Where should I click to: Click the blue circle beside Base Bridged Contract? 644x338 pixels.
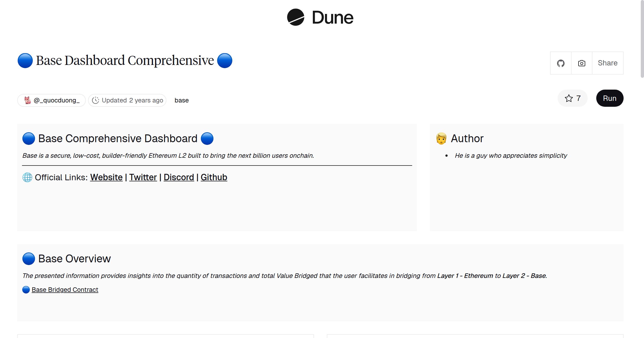click(x=26, y=289)
